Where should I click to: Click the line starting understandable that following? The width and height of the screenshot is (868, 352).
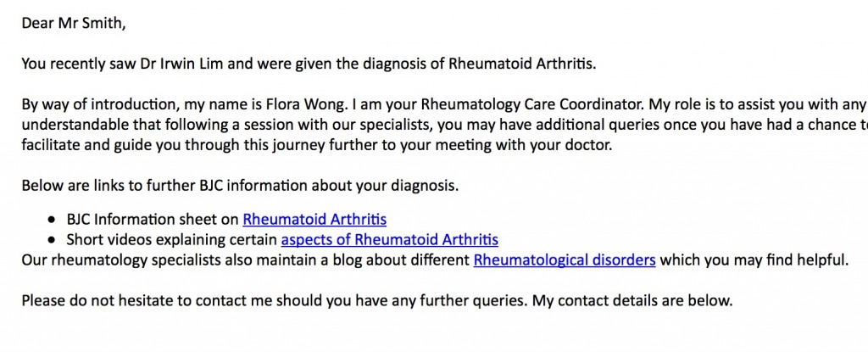click(x=444, y=125)
